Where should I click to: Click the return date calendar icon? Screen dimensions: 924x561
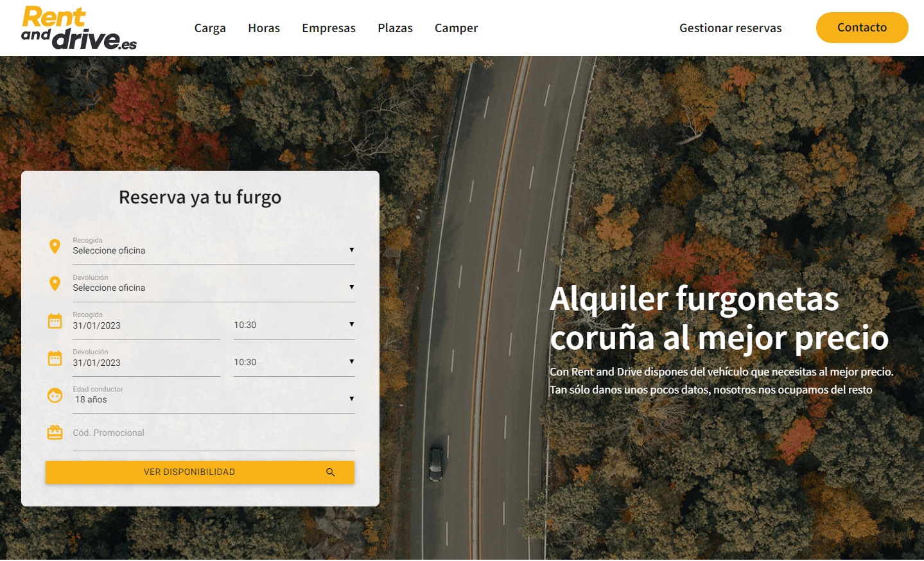point(55,358)
